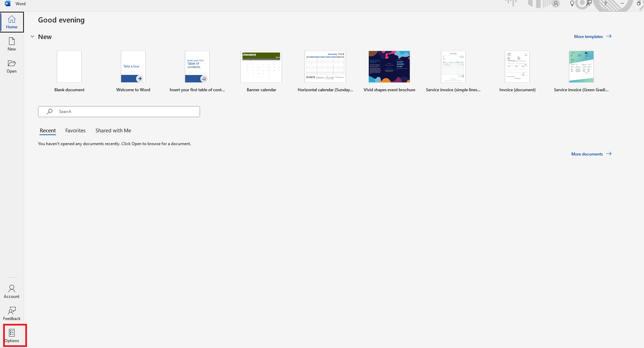Click the account avatar in the title bar
The height and width of the screenshot is (348, 644).
pyautogui.click(x=555, y=3)
